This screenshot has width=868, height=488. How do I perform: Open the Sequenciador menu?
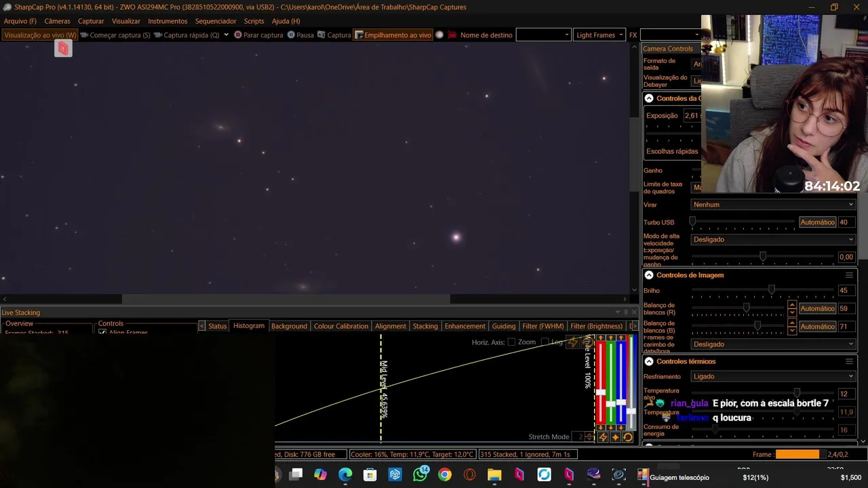coord(216,21)
